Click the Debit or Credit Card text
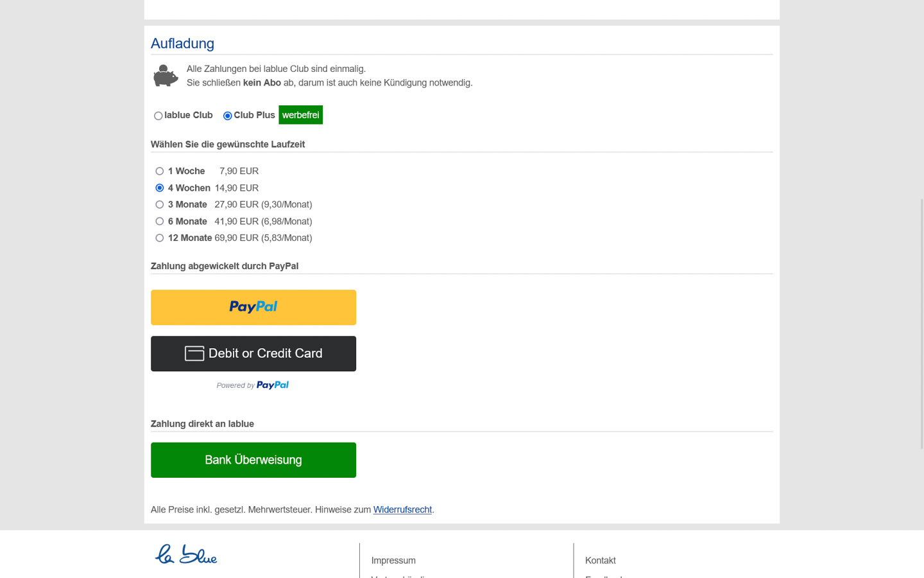924x578 pixels. [x=265, y=353]
